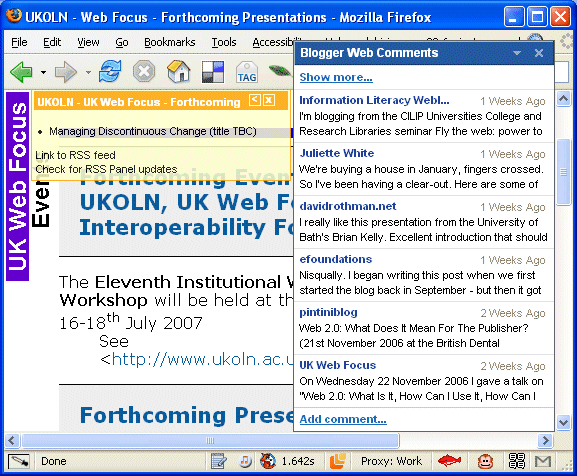The width and height of the screenshot is (577, 476).
Task: Click the vertical scrollbar thumb
Action: tap(563, 172)
